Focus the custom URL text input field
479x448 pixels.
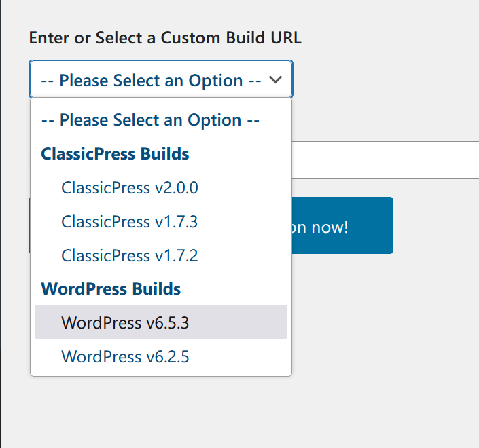pos(385,160)
